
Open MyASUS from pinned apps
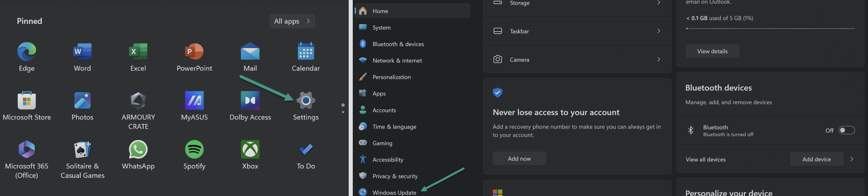[194, 100]
